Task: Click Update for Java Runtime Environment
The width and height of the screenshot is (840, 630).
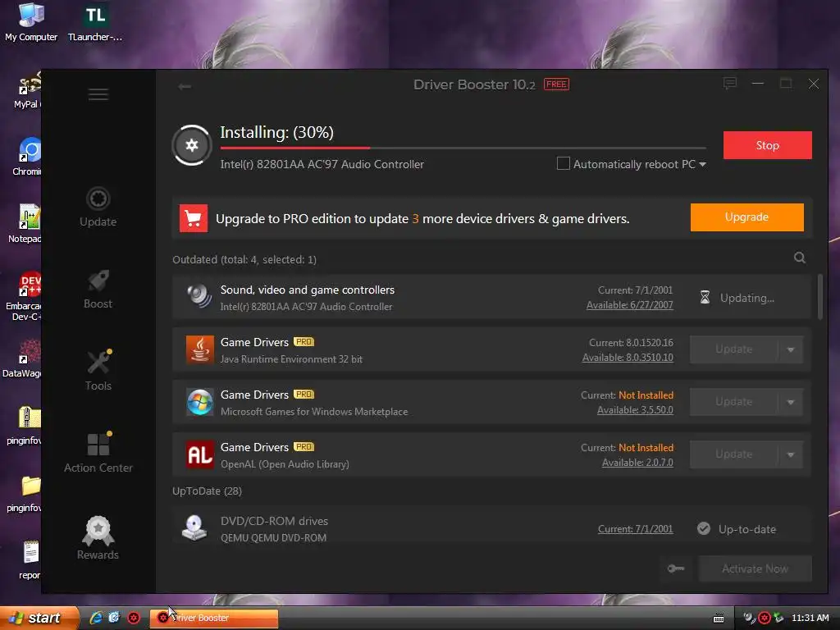Action: point(733,349)
